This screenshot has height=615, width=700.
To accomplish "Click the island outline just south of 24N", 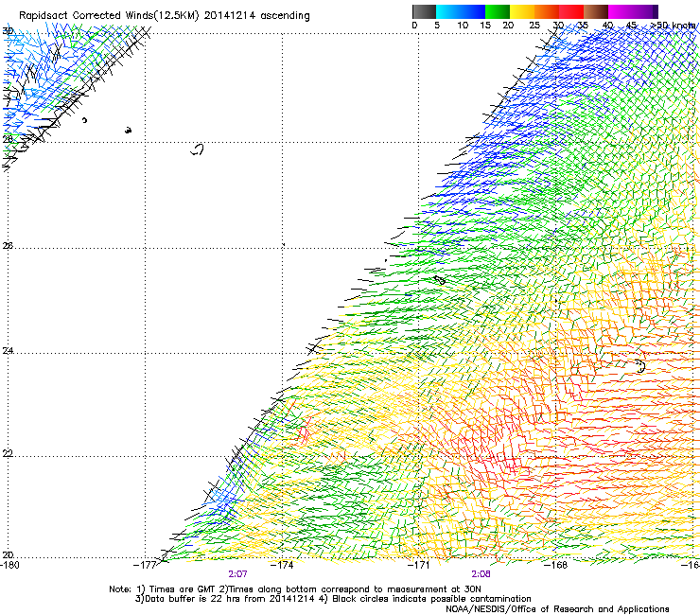I will (x=640, y=366).
